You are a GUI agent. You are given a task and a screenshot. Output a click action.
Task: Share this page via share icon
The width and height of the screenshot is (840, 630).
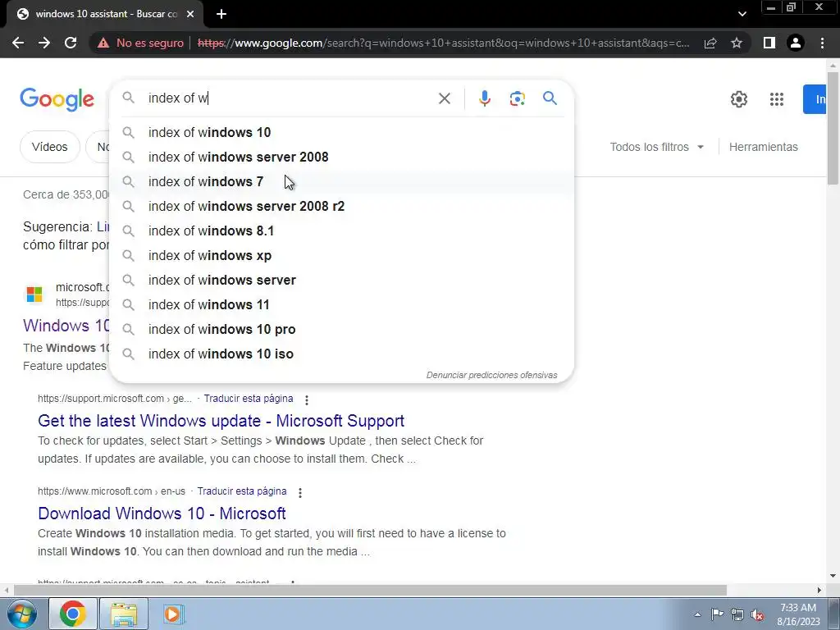pyautogui.click(x=710, y=43)
